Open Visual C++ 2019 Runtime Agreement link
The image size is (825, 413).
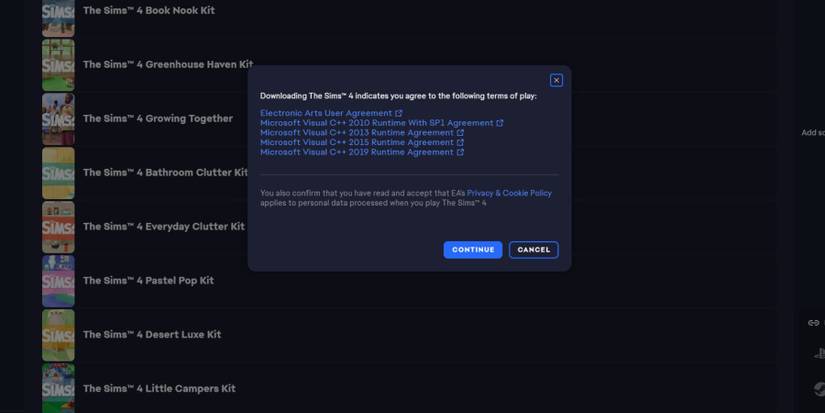coord(356,152)
